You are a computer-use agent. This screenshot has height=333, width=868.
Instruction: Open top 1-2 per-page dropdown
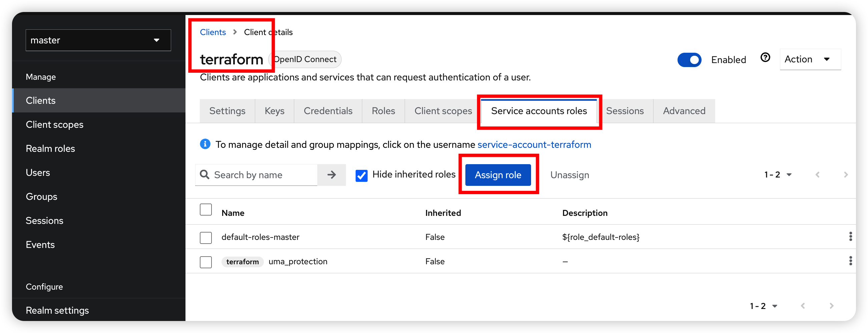[777, 175]
